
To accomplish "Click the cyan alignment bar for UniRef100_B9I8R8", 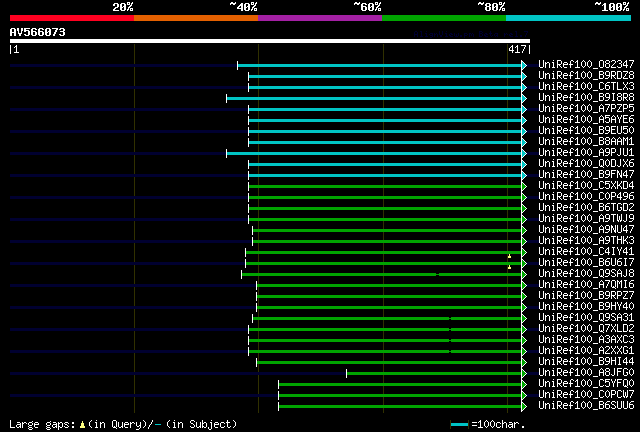I will [x=374, y=98].
